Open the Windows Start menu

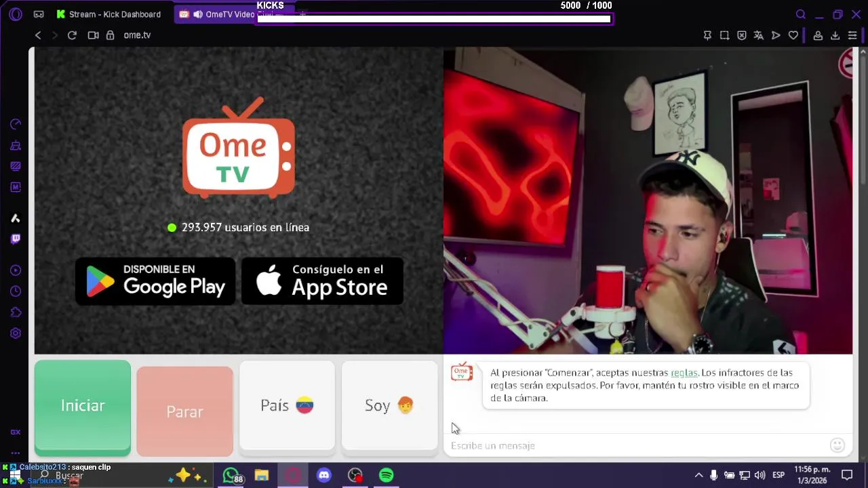point(14,475)
